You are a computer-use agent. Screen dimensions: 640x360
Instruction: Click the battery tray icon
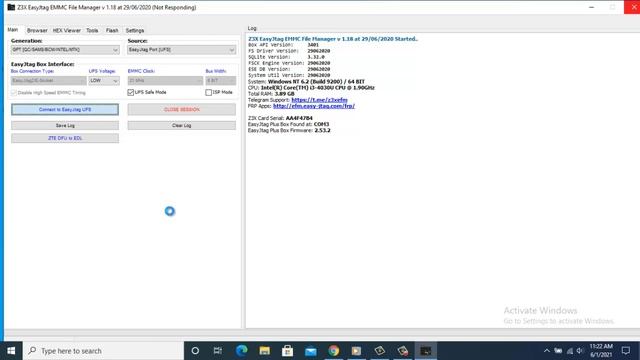[558, 351]
